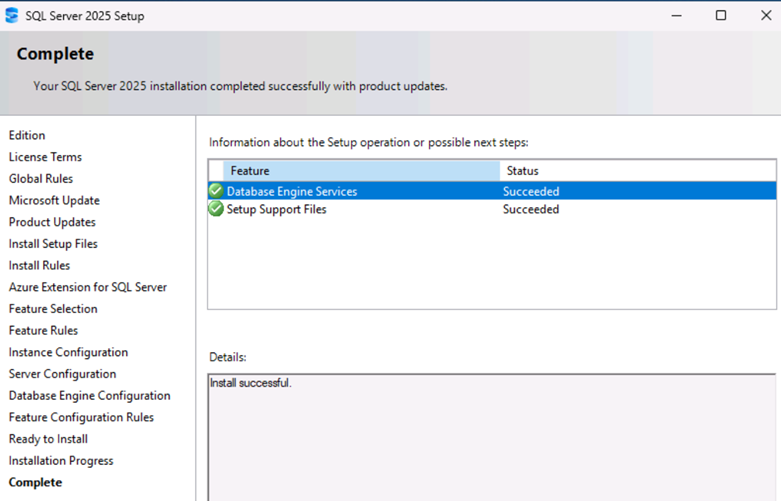This screenshot has height=501, width=781.
Task: Select the Setup Support Files row
Action: pyautogui.click(x=492, y=209)
